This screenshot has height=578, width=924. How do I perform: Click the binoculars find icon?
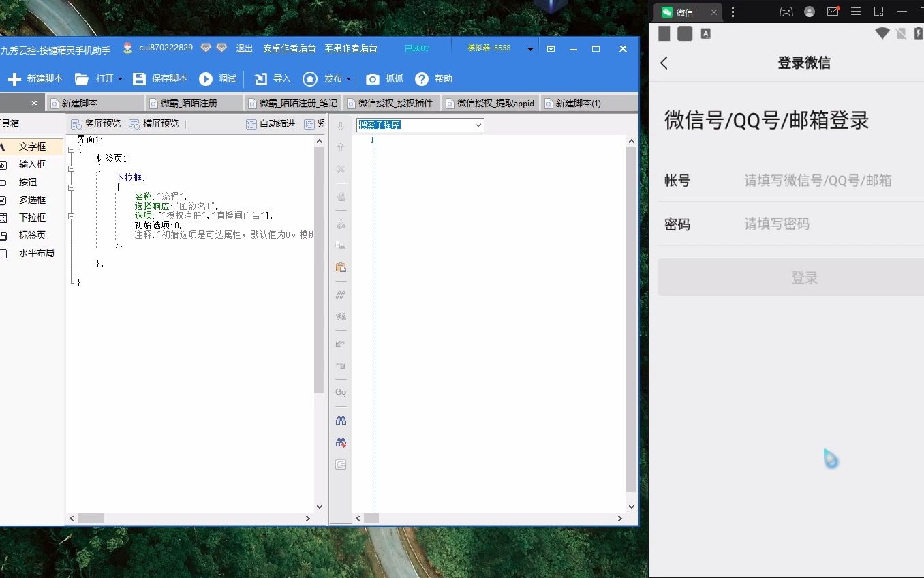(x=341, y=420)
